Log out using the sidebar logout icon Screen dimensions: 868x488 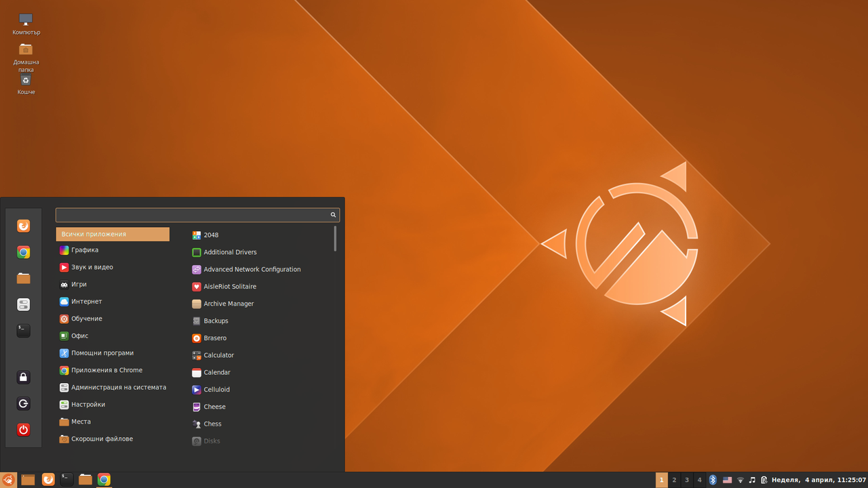tap(23, 404)
